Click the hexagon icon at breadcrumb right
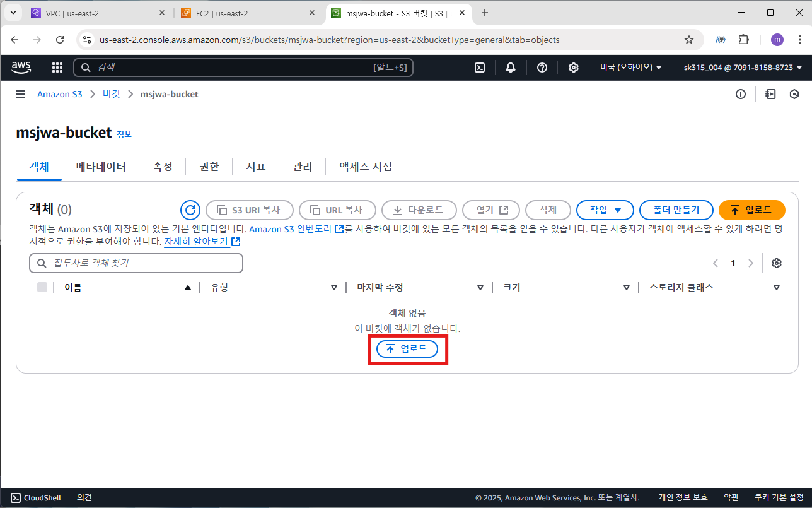The height and width of the screenshot is (508, 812). (794, 94)
